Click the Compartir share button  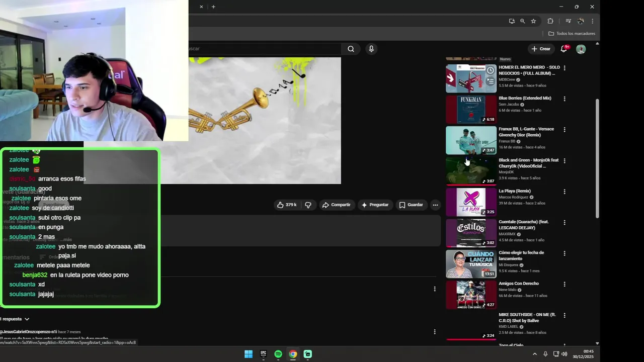(x=336, y=205)
